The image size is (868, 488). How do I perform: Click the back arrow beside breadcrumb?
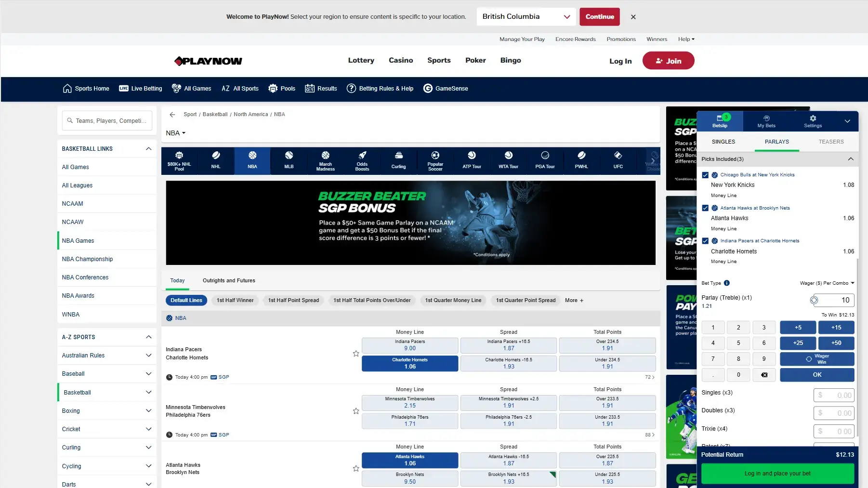coord(172,115)
